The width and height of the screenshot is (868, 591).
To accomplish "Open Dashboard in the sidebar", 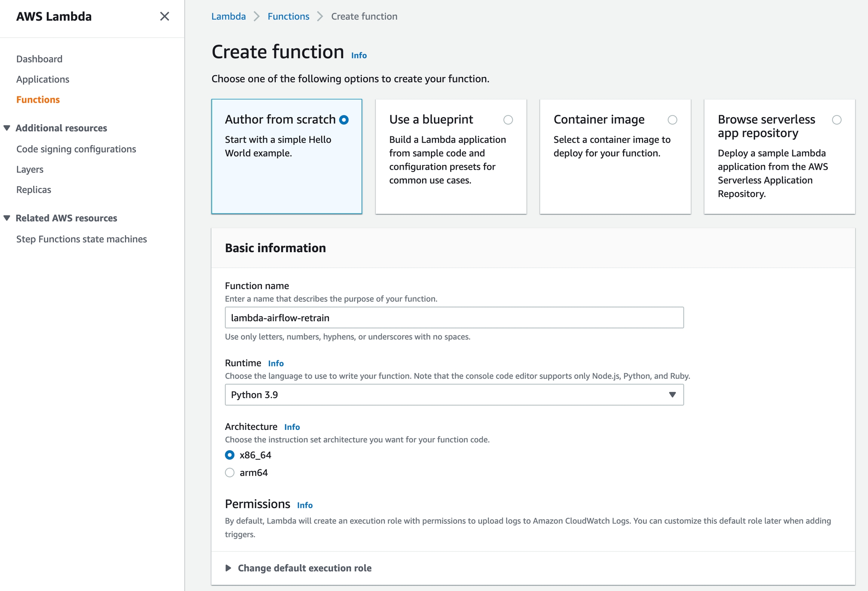I will click(39, 59).
